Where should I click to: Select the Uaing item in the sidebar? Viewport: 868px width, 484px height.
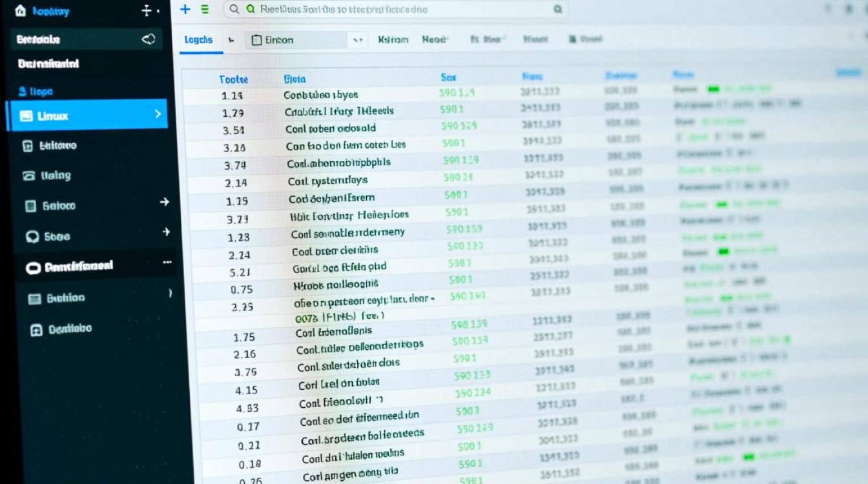click(56, 176)
